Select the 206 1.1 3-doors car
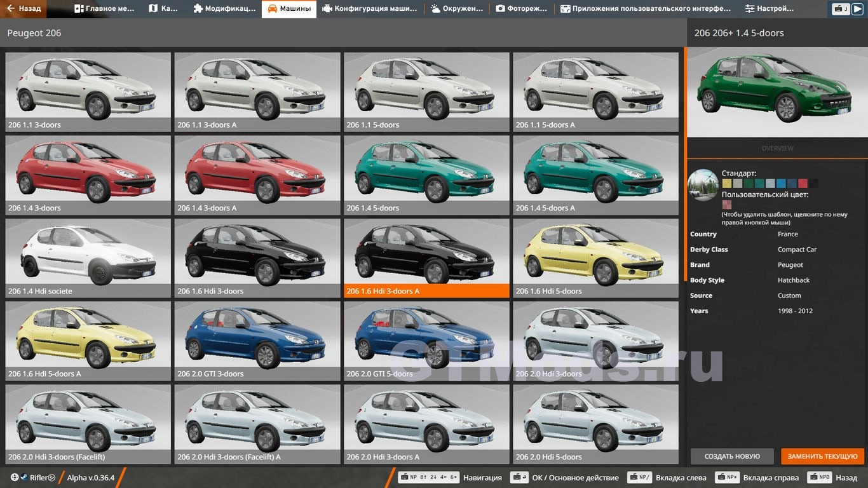This screenshot has height=488, width=868. (88, 91)
